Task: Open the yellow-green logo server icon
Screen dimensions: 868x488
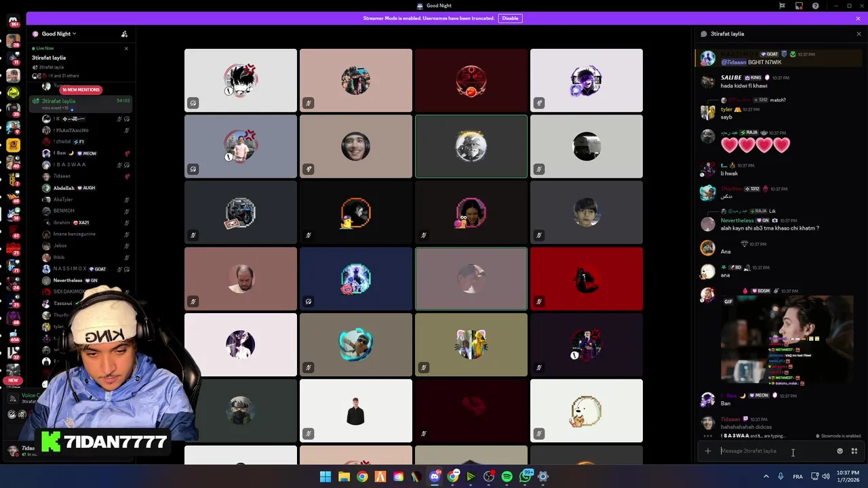Action: [x=13, y=92]
